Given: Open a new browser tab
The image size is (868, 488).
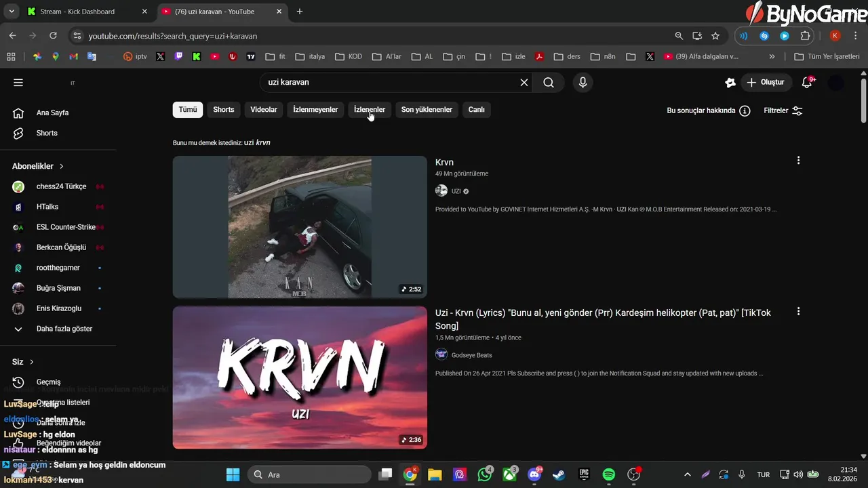Looking at the screenshot, I should (x=300, y=12).
